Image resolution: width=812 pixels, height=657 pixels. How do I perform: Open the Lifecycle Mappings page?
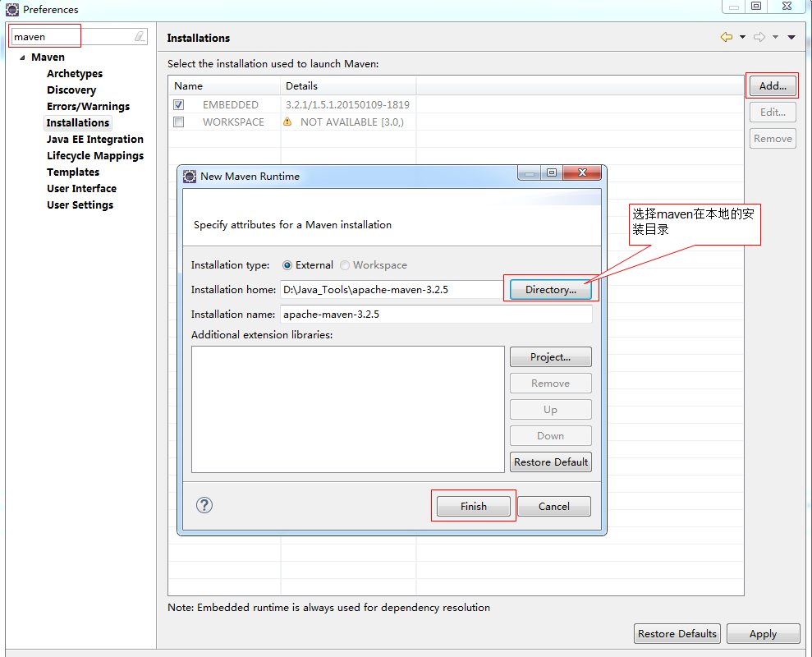point(95,156)
